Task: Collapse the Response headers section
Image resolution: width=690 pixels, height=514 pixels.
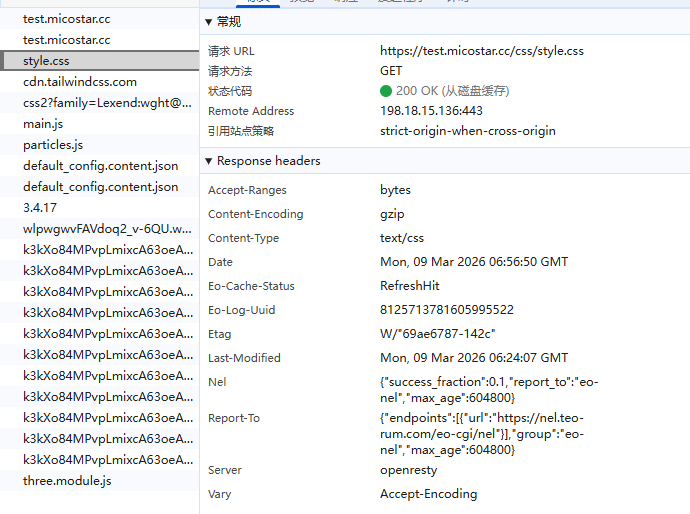Action: click(208, 161)
